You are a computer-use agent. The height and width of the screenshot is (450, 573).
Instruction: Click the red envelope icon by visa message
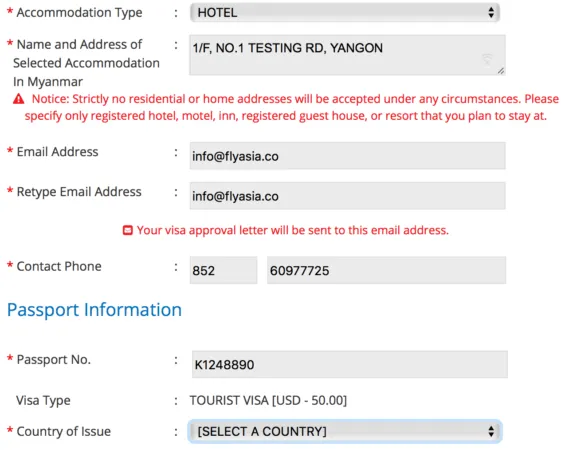click(128, 230)
